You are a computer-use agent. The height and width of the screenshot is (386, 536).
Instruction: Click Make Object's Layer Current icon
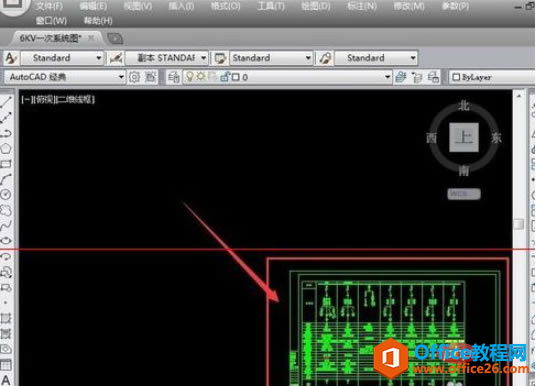[x=401, y=77]
